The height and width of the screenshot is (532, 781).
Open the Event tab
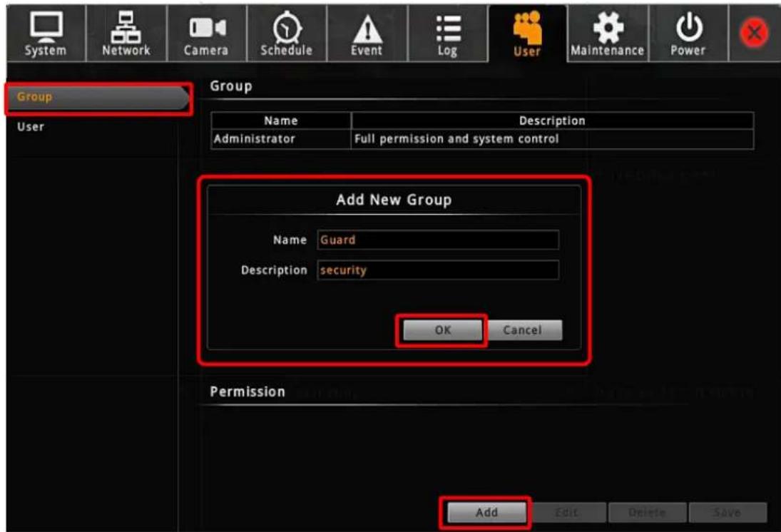click(x=367, y=34)
